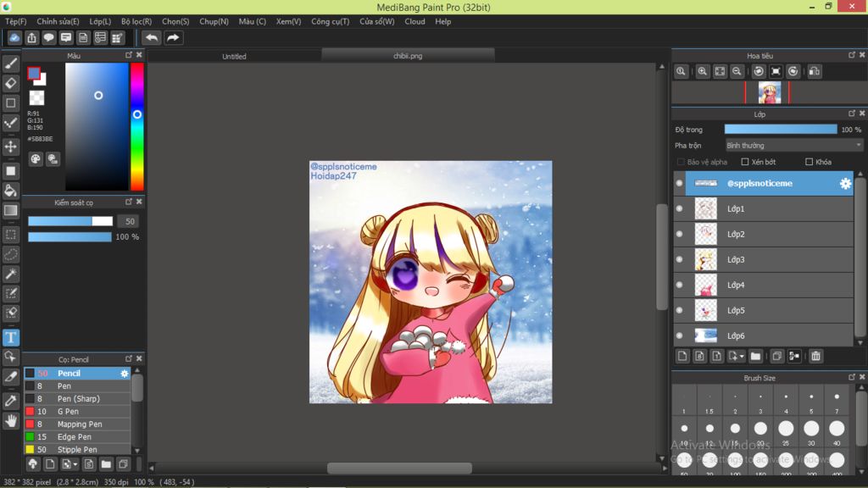Select the Brush tool
The width and height of the screenshot is (868, 488).
(x=10, y=64)
